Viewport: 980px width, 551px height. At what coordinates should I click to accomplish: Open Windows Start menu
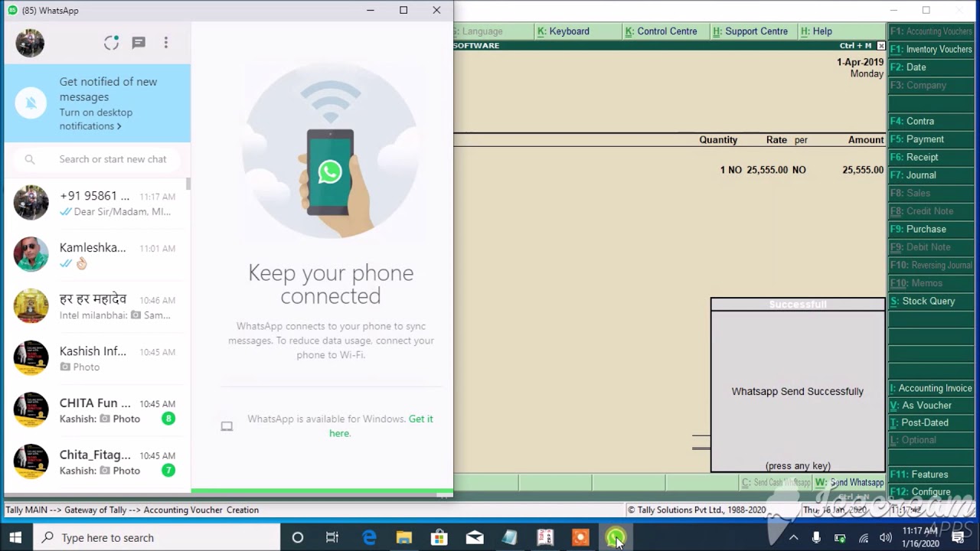tap(15, 537)
